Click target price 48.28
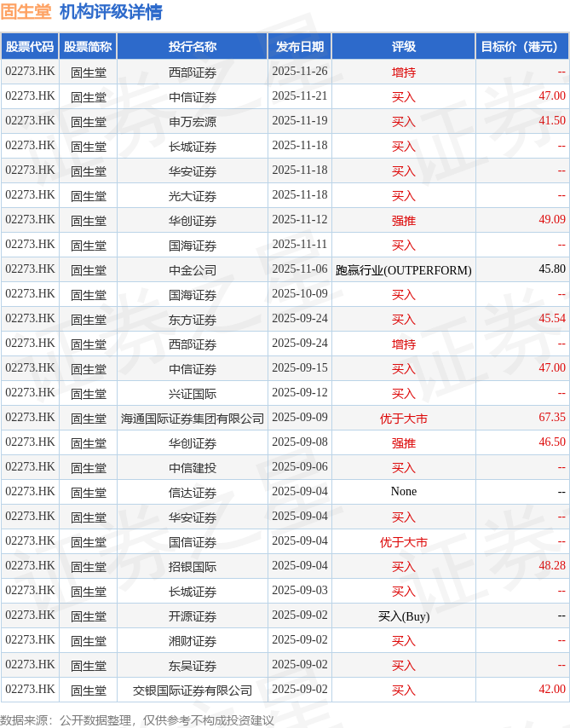The width and height of the screenshot is (570, 728). tap(552, 565)
